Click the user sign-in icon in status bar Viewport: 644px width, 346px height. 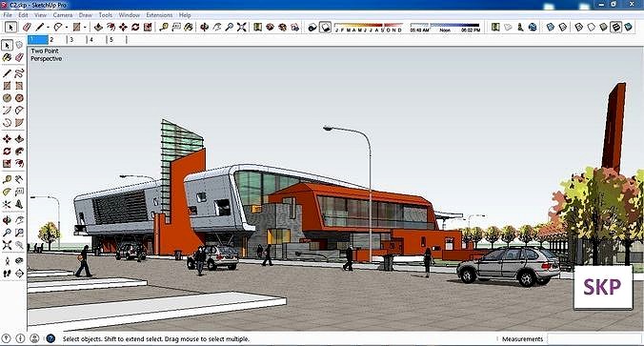pyautogui.click(x=34, y=338)
